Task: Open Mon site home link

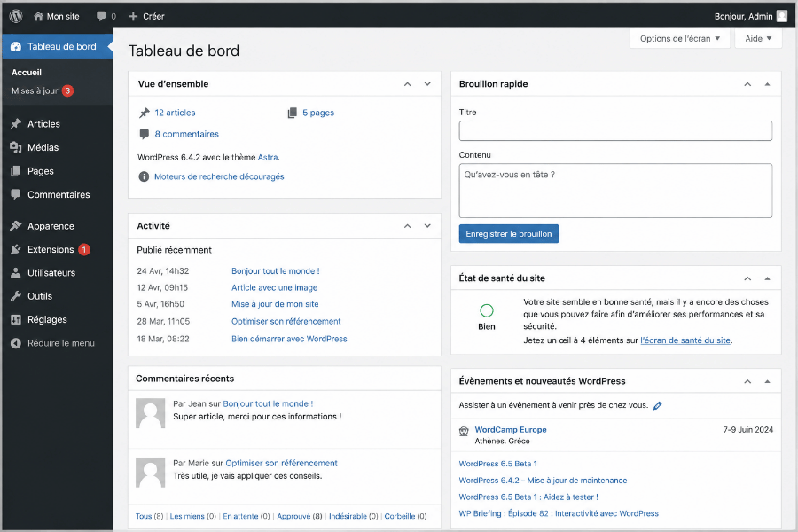Action: [57, 16]
